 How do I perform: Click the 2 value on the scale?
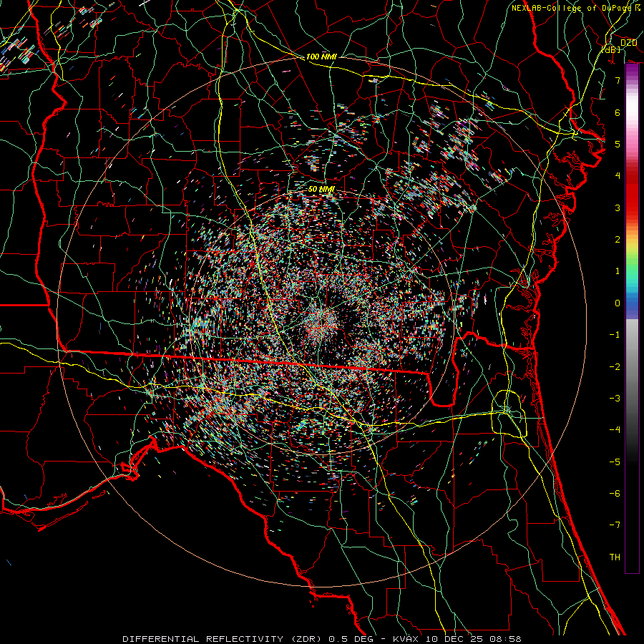(618, 240)
